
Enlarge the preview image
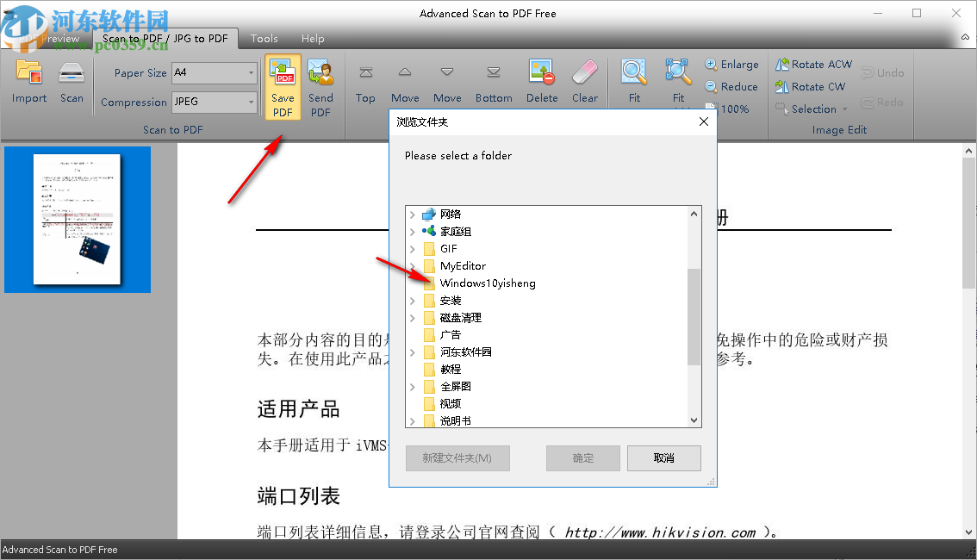click(731, 64)
